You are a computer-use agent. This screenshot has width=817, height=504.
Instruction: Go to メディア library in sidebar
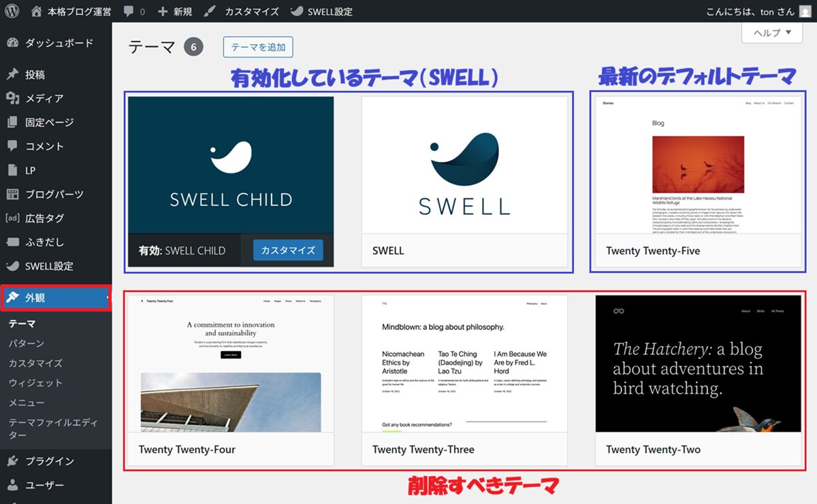pyautogui.click(x=44, y=99)
